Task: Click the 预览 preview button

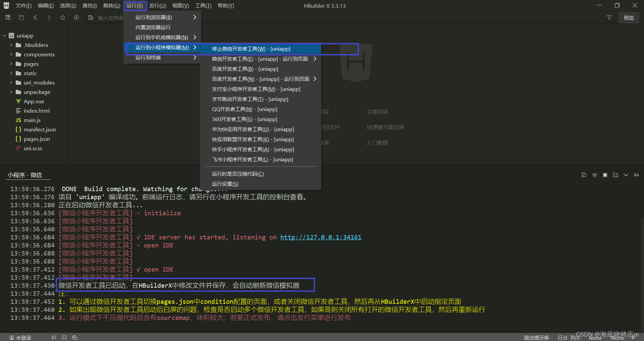Action: 629,18
